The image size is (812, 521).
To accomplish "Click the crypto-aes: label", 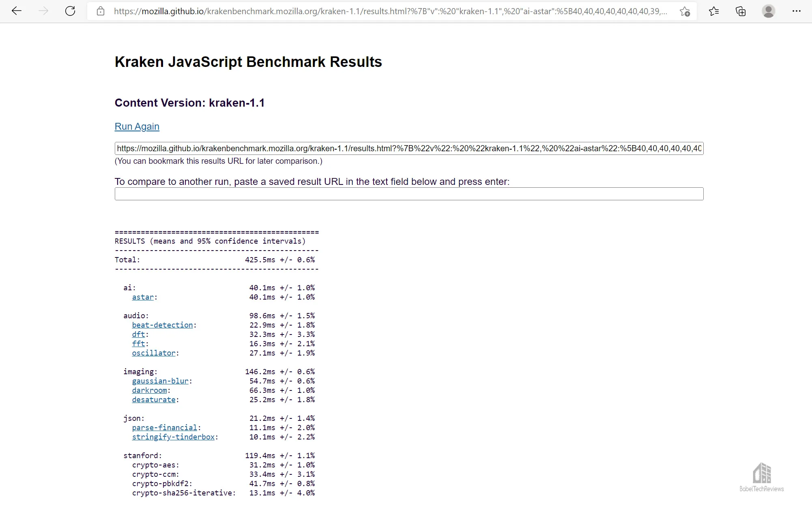I will (x=156, y=465).
